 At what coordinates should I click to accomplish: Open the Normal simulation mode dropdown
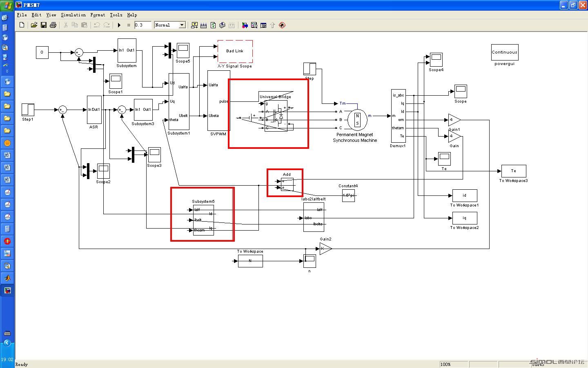click(170, 25)
